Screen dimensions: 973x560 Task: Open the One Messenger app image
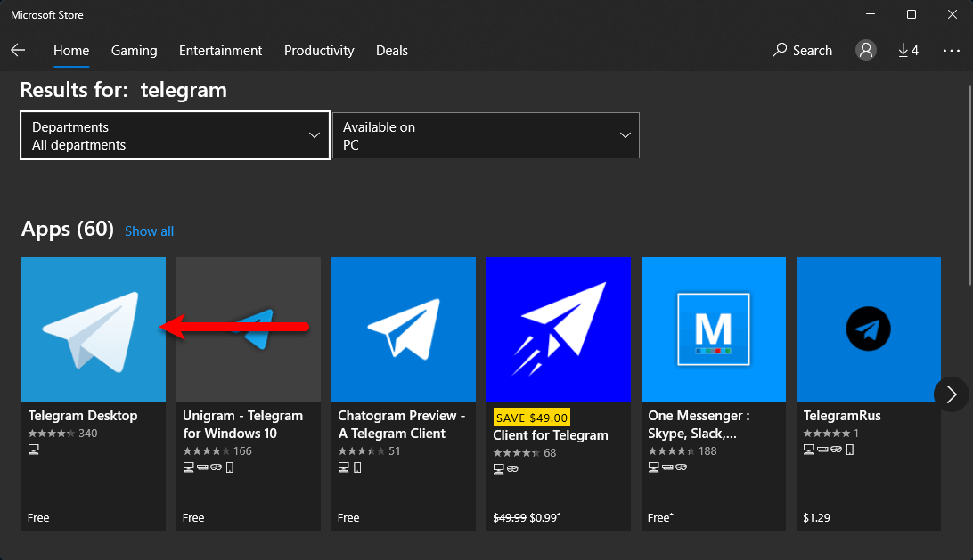[x=714, y=329]
